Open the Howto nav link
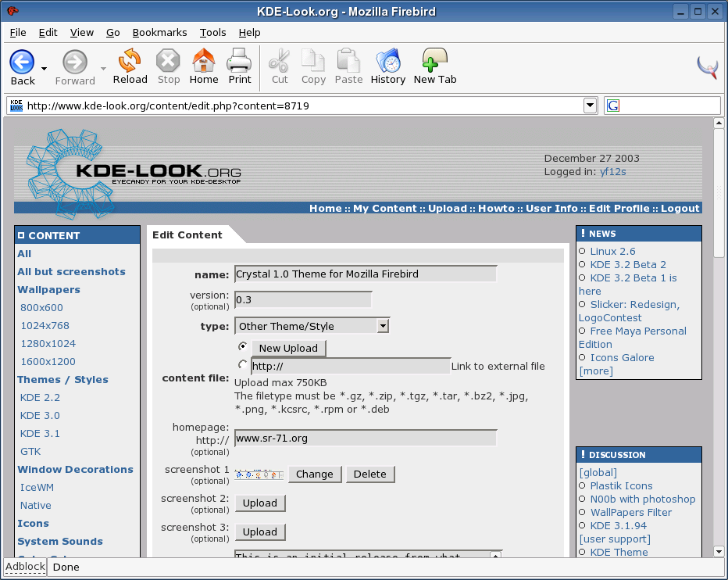The width and height of the screenshot is (728, 580). tap(496, 208)
